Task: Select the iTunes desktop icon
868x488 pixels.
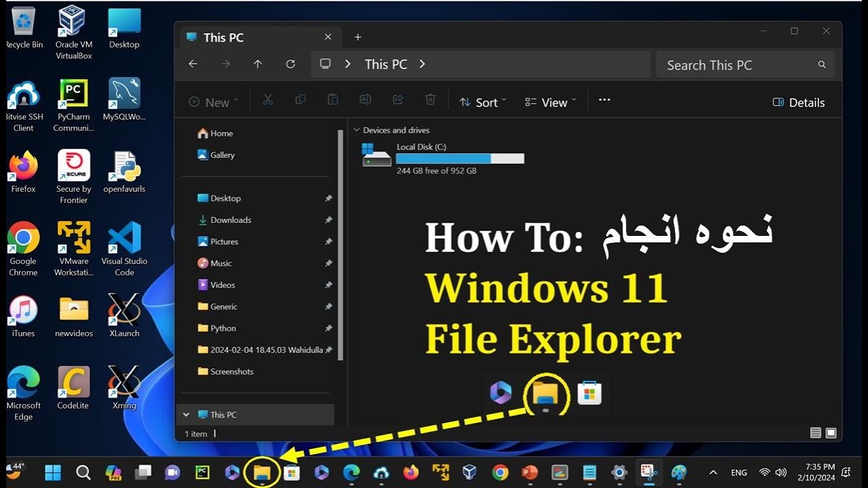Action: point(23,317)
